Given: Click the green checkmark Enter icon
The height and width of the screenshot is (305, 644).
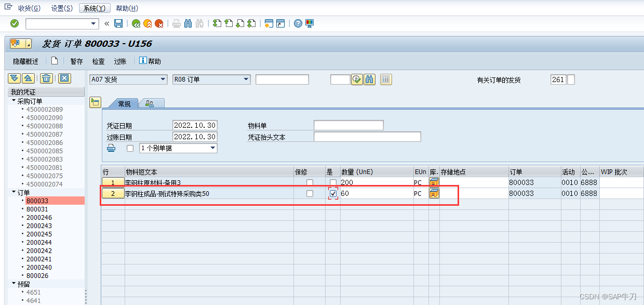Looking at the screenshot, I should (15, 23).
